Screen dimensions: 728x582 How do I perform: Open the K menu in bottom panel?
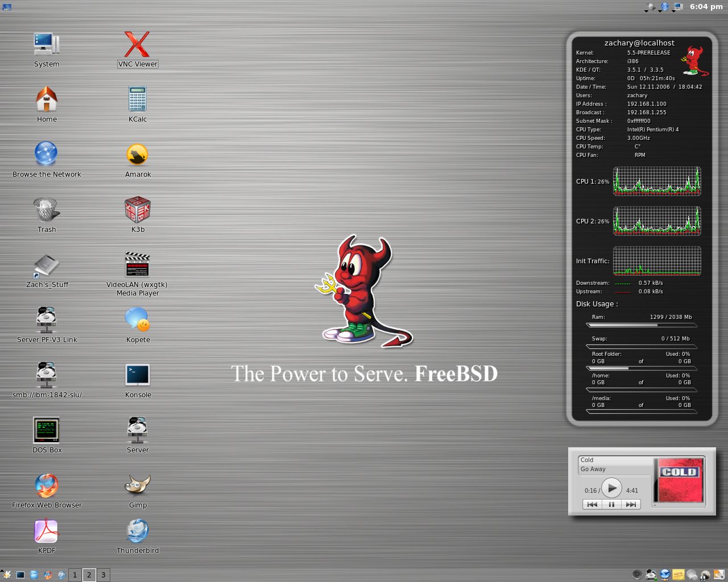6,575
